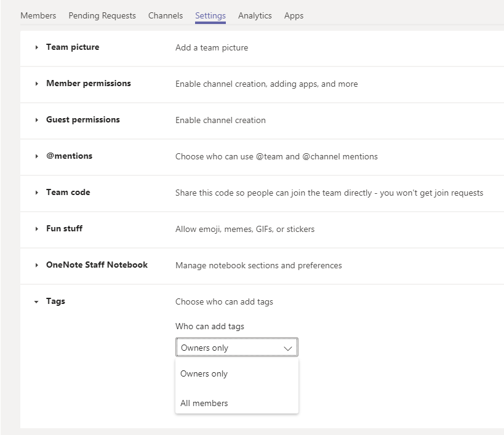Screen dimensions: 504x435
Task: Expand the Team code section arrow
Action: pyautogui.click(x=37, y=193)
